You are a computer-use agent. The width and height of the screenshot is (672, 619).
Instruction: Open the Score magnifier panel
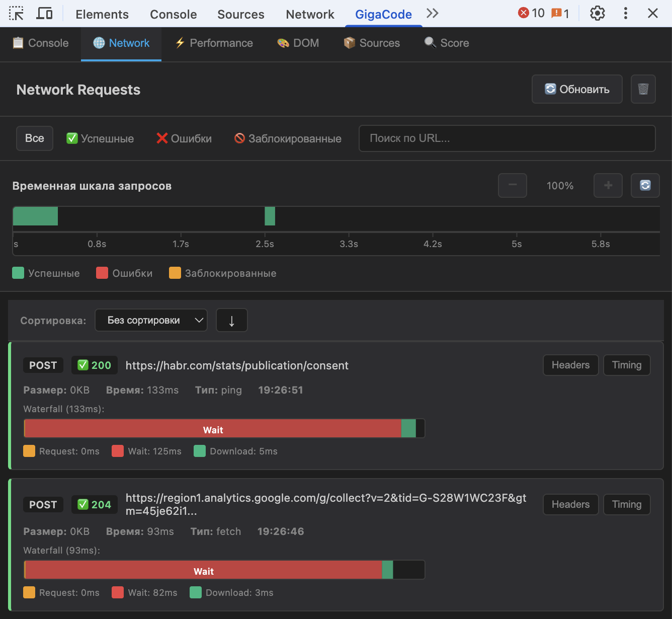(x=446, y=43)
